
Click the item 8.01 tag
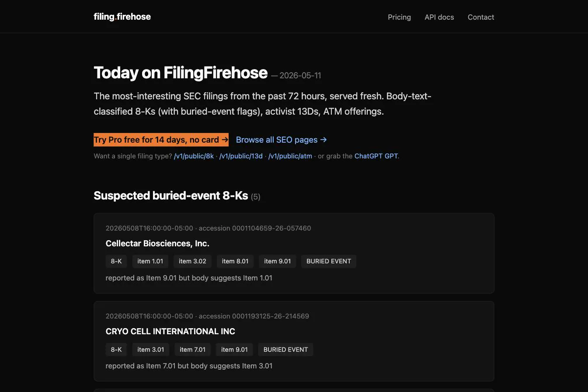pyautogui.click(x=235, y=261)
